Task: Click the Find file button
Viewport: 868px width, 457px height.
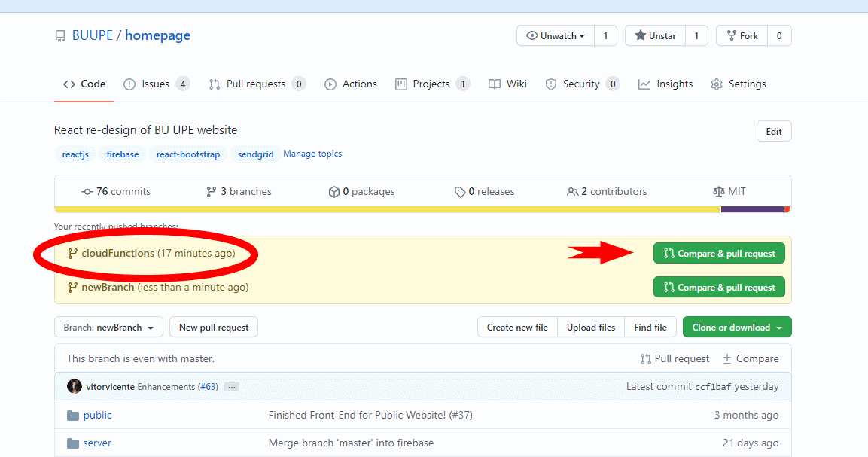Action: click(650, 327)
